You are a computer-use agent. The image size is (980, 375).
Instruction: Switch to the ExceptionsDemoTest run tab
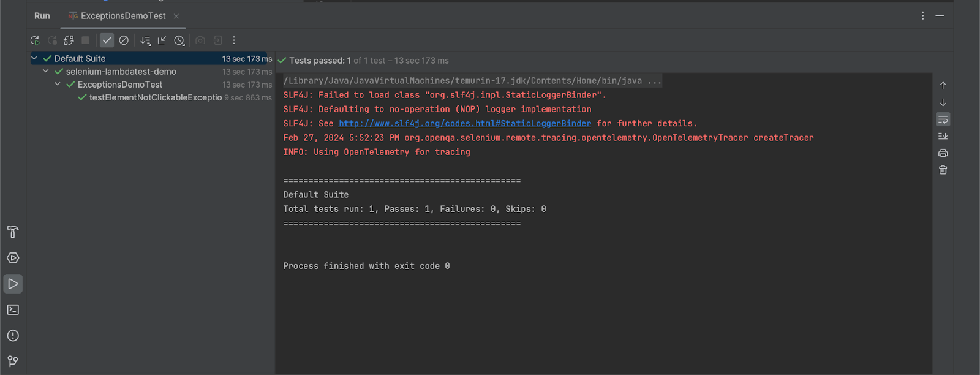pos(123,16)
